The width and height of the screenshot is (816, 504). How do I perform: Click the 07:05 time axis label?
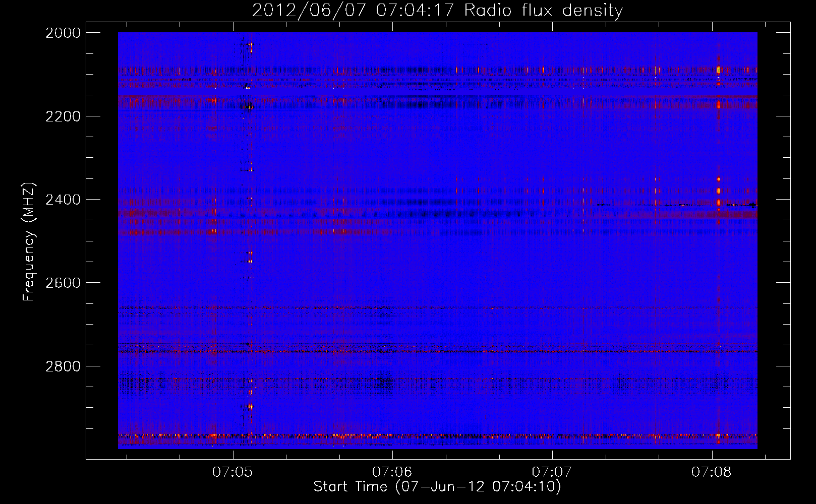[x=232, y=472]
